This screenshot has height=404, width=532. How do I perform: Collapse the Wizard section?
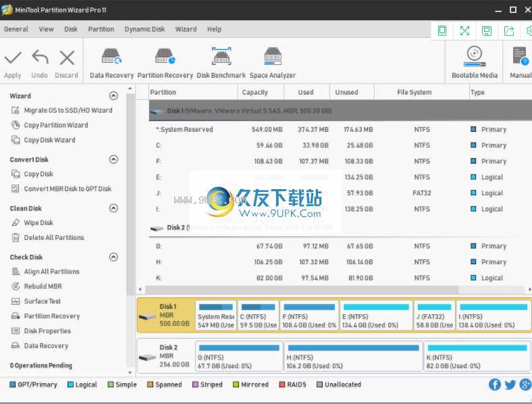pyautogui.click(x=113, y=96)
